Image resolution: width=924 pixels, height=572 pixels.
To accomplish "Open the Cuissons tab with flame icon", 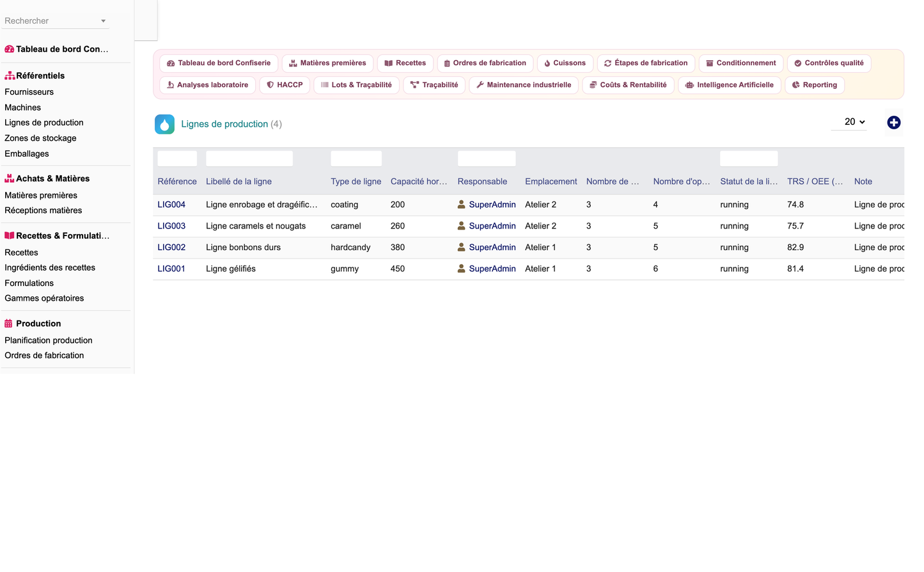I will coord(565,63).
